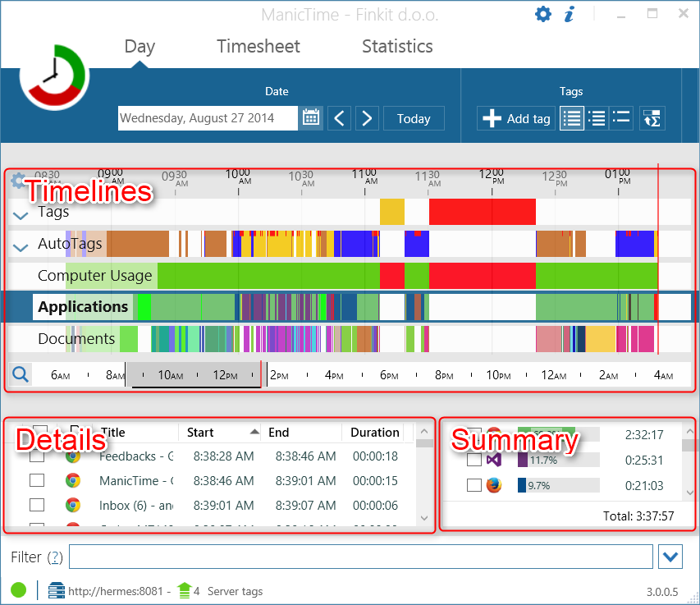Click the ManicTime clock logo

53,75
